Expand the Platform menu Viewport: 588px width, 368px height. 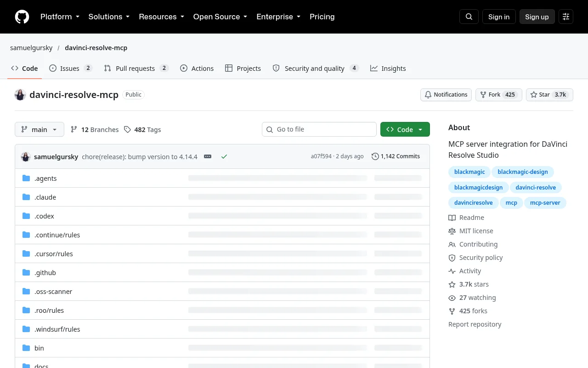click(x=60, y=17)
